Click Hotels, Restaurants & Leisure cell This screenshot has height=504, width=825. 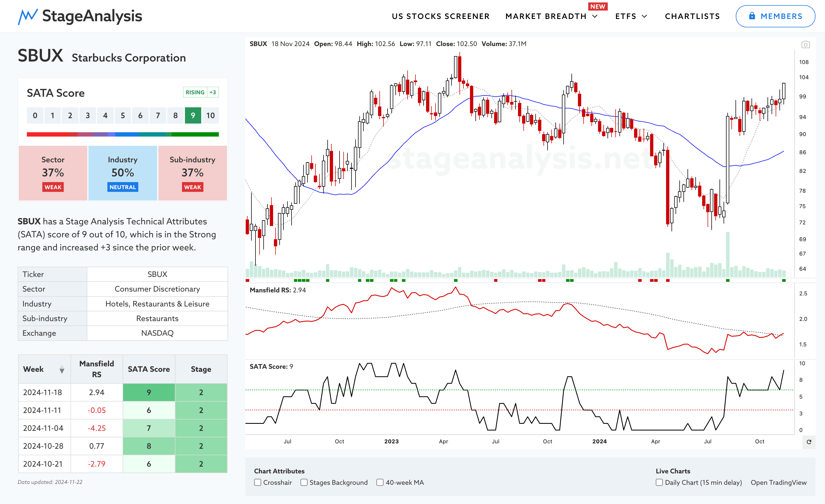[x=157, y=304]
